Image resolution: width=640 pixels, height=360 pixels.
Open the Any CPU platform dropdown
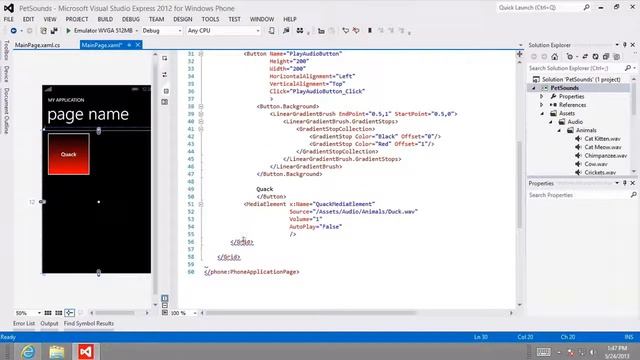pos(258,31)
